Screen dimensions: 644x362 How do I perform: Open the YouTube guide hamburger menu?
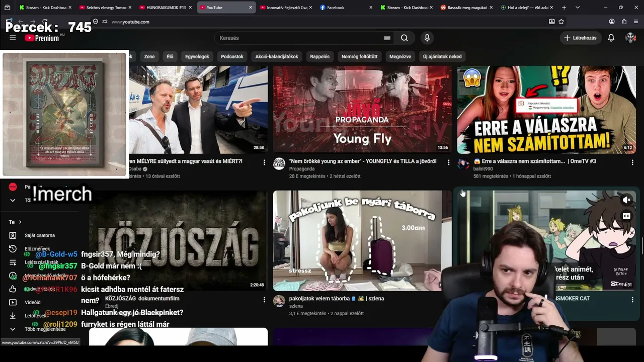[13, 38]
